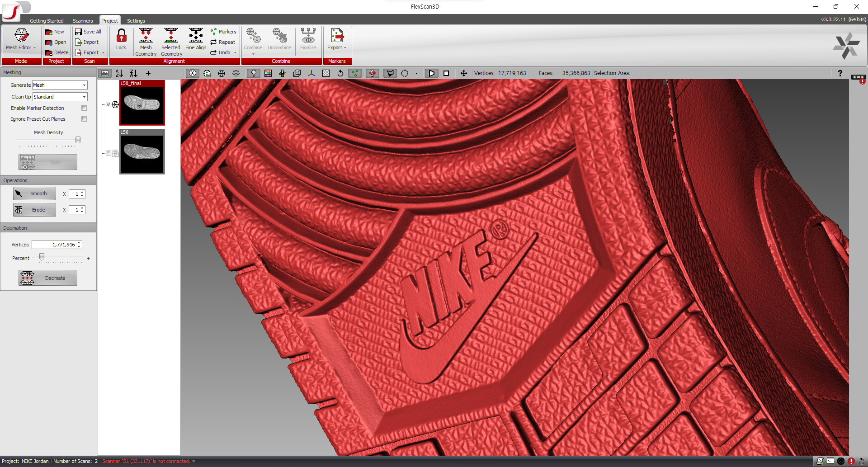The width and height of the screenshot is (868, 467).
Task: Add a scan with plus icon
Action: 148,73
